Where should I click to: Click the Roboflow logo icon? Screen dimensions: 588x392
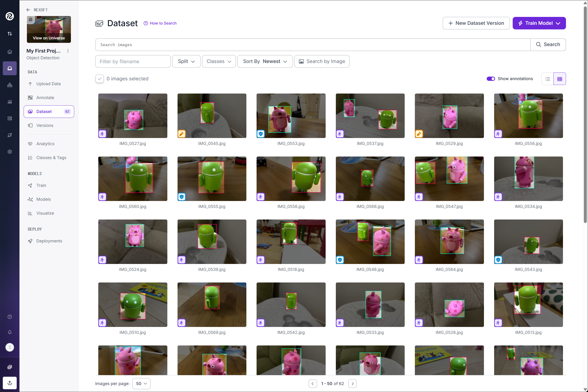[x=10, y=16]
